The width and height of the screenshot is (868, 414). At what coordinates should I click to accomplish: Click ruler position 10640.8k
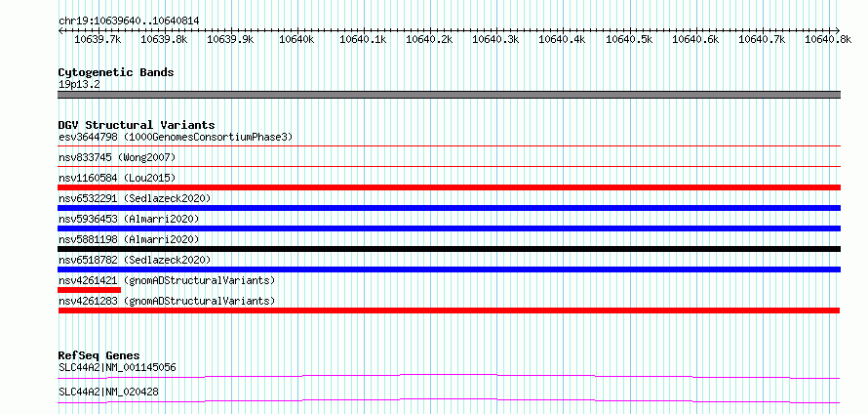828,39
